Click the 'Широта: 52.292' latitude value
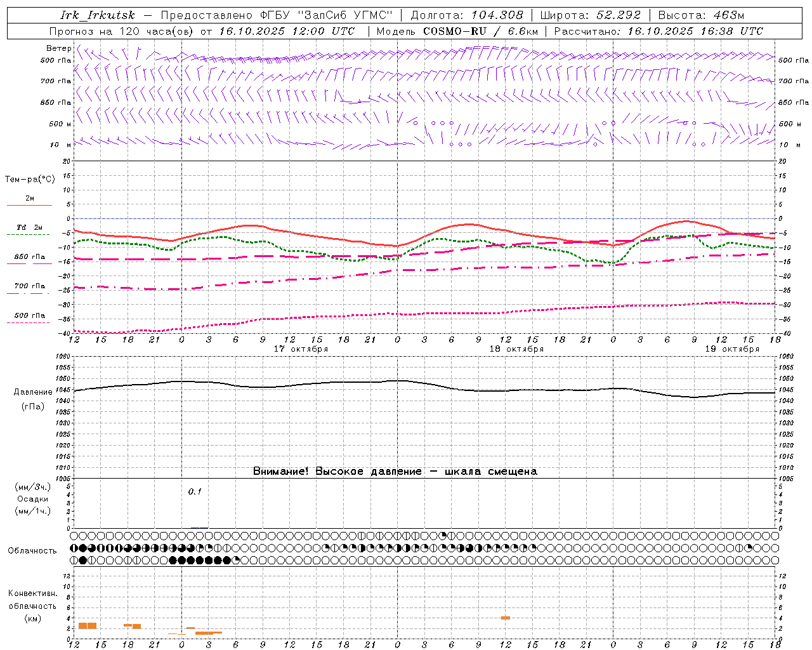Screen dimensions: 812x650 pos(591,15)
